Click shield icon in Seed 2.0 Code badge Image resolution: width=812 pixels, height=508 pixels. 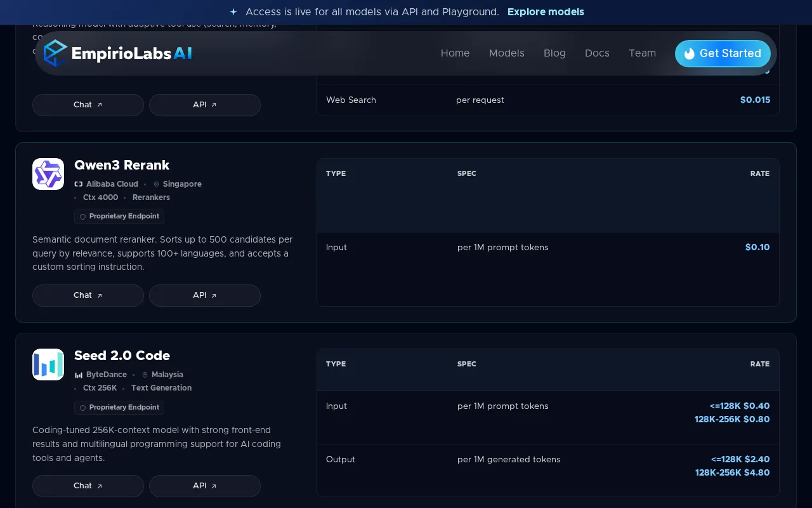tap(82, 407)
